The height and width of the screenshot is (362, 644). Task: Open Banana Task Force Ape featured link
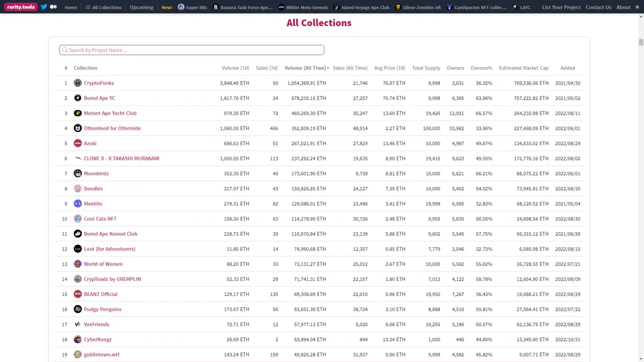click(x=243, y=8)
